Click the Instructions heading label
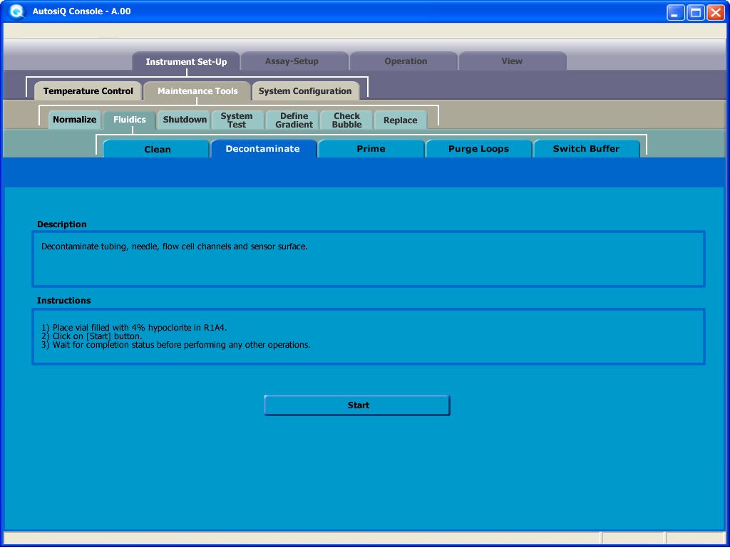 click(63, 301)
